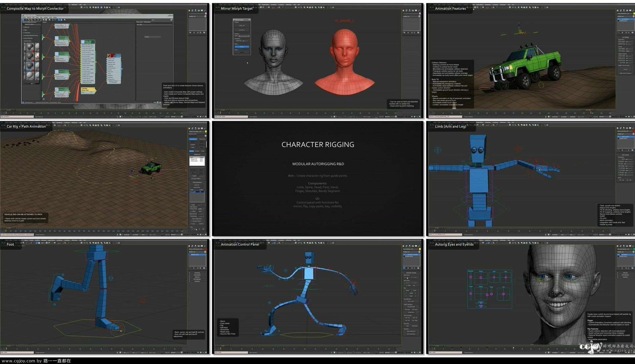Viewport: 635px width, 364px height.
Task: Click yellow object color swatch in Animation Control Panel
Action: 420,249
